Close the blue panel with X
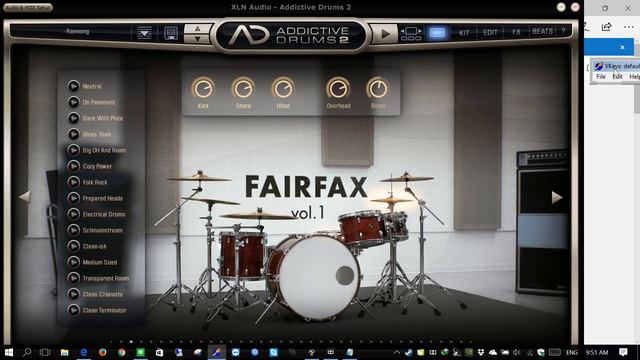Viewport: 640px width, 360px height. (622, 47)
